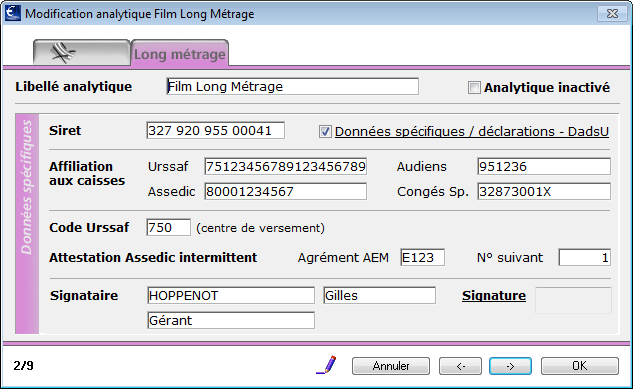The width and height of the screenshot is (633, 389).
Task: Close the Modification analytique window
Action: point(612,14)
